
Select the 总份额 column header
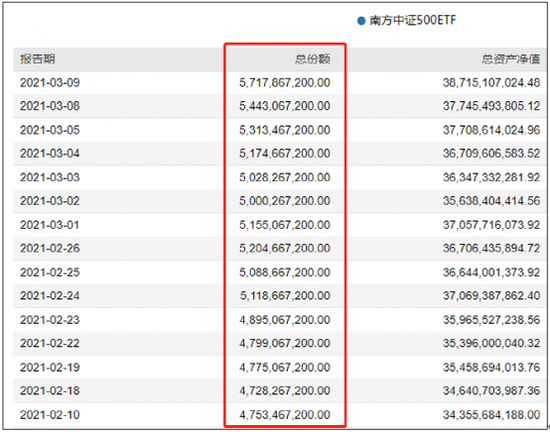pos(313,59)
